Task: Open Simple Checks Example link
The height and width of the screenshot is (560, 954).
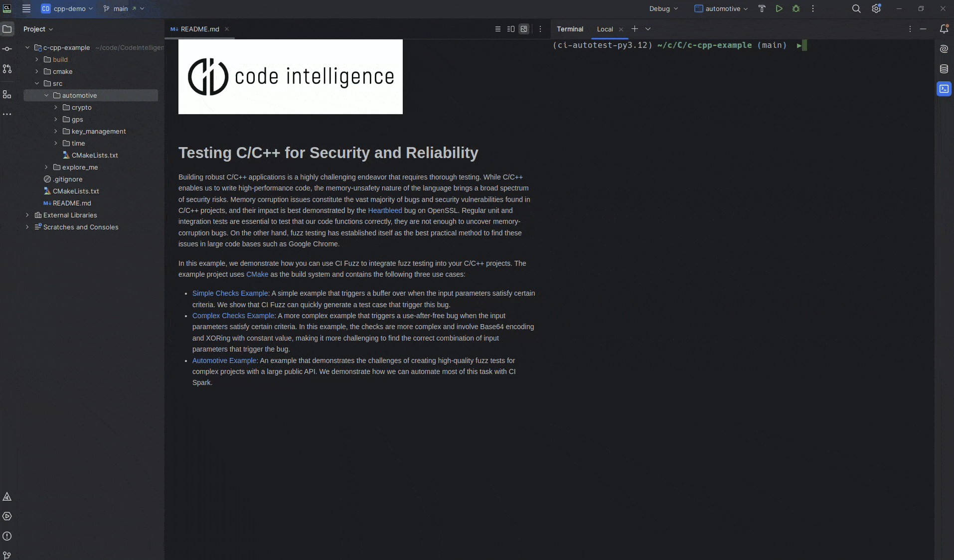Action: pyautogui.click(x=230, y=293)
